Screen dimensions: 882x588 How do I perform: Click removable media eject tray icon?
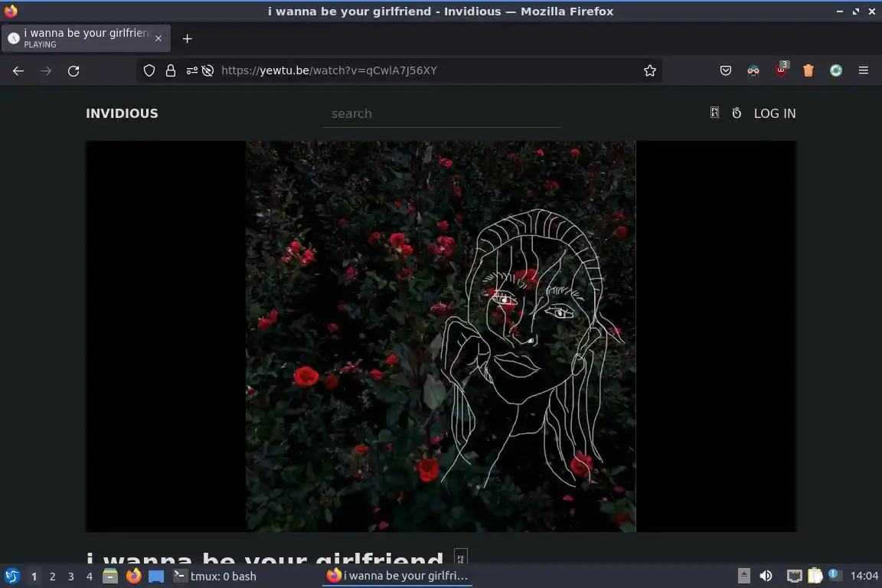(x=743, y=576)
